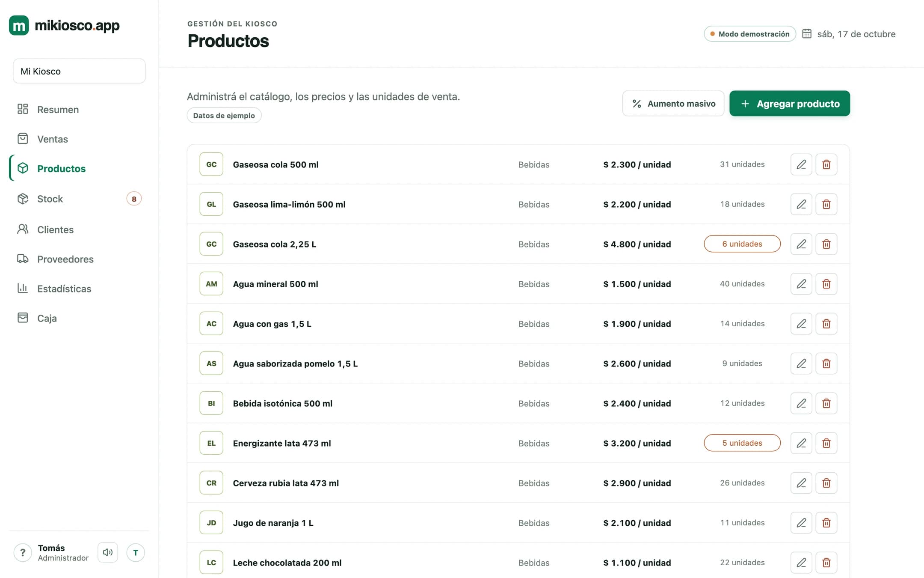Edit Gaseosa cola 500 ml with pencil icon
Viewport: 924px width, 578px height.
click(x=801, y=164)
